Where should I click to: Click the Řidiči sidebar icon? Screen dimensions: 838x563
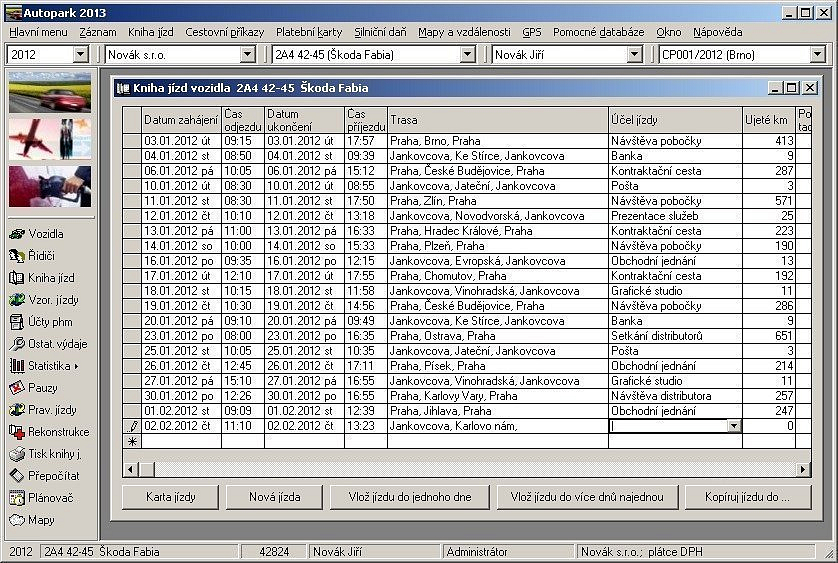[17, 256]
